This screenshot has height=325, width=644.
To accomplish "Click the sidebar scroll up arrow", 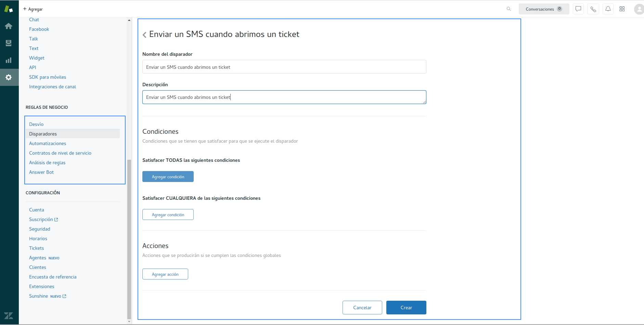I will point(129,20).
